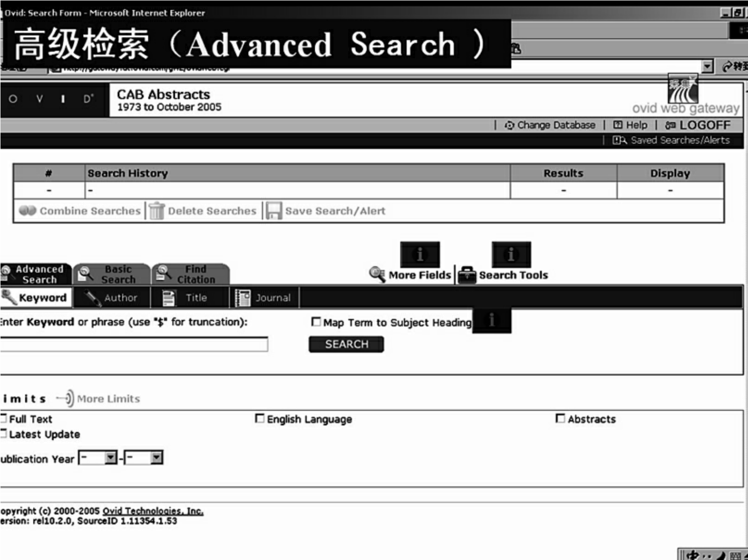This screenshot has width=748, height=560.
Task: Click Delete Searches label
Action: click(x=212, y=211)
